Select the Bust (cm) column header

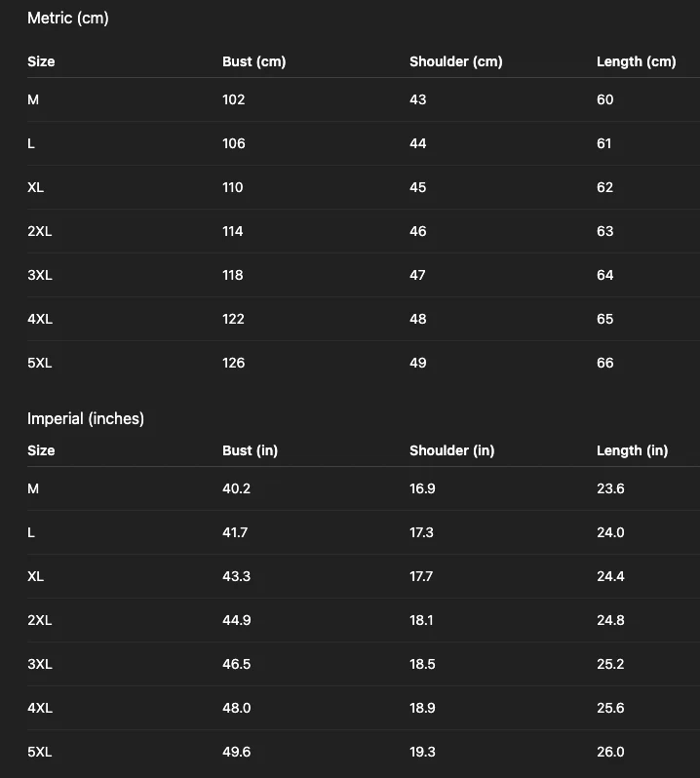coord(254,61)
